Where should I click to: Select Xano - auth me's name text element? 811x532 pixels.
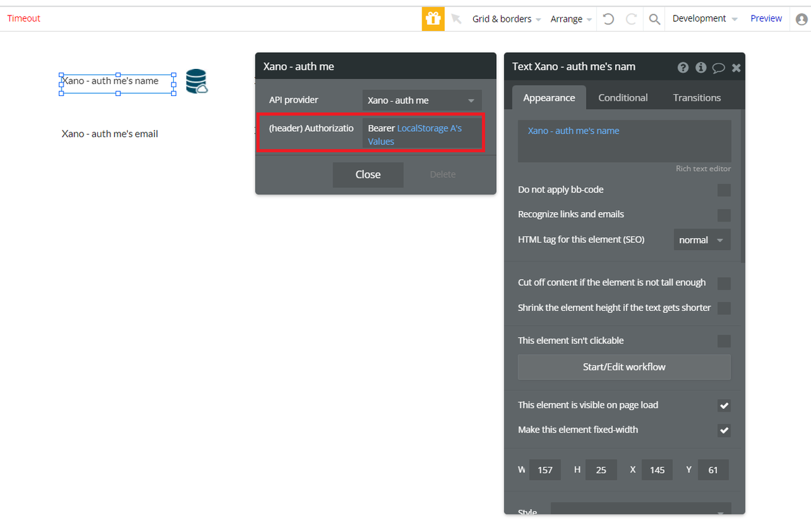118,84
